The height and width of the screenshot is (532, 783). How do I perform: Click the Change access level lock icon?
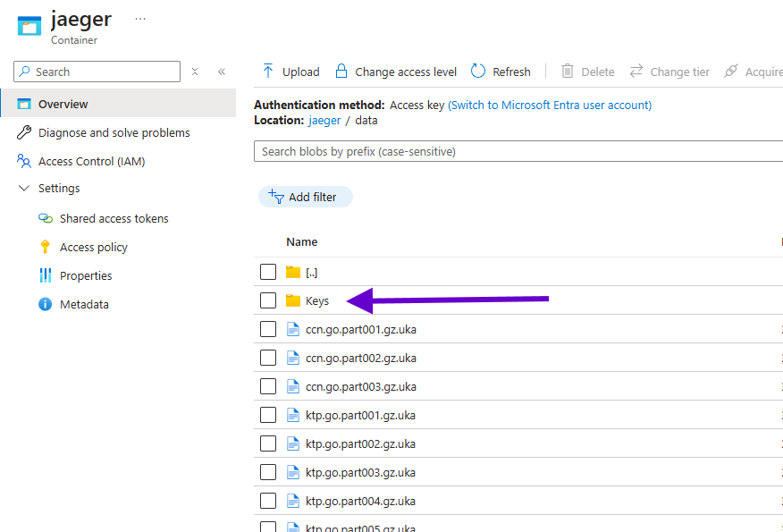coord(341,72)
